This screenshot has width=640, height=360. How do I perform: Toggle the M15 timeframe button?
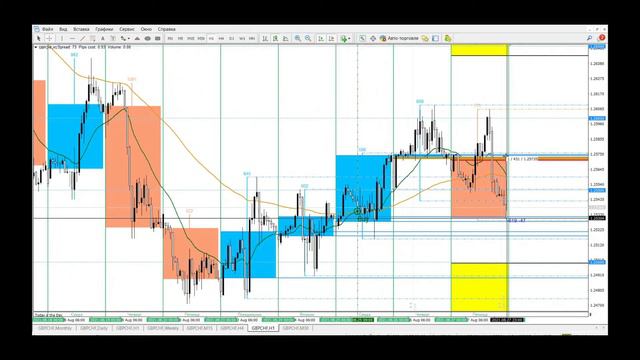[191, 38]
